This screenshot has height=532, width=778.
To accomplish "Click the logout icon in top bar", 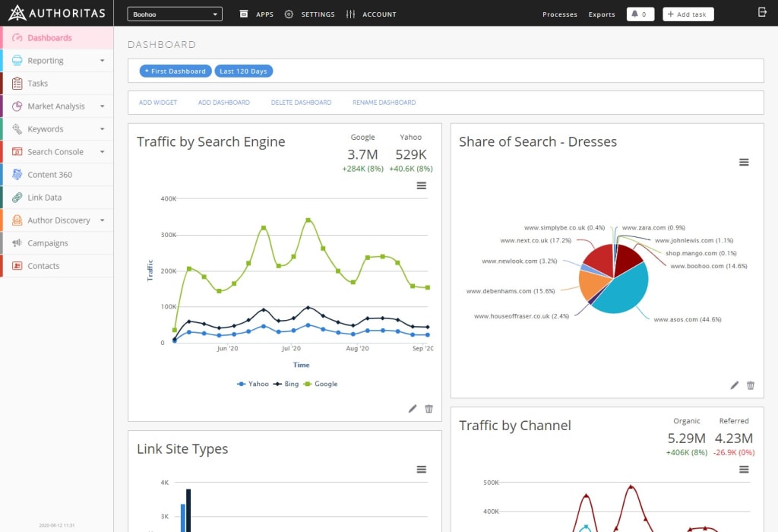I will [763, 12].
